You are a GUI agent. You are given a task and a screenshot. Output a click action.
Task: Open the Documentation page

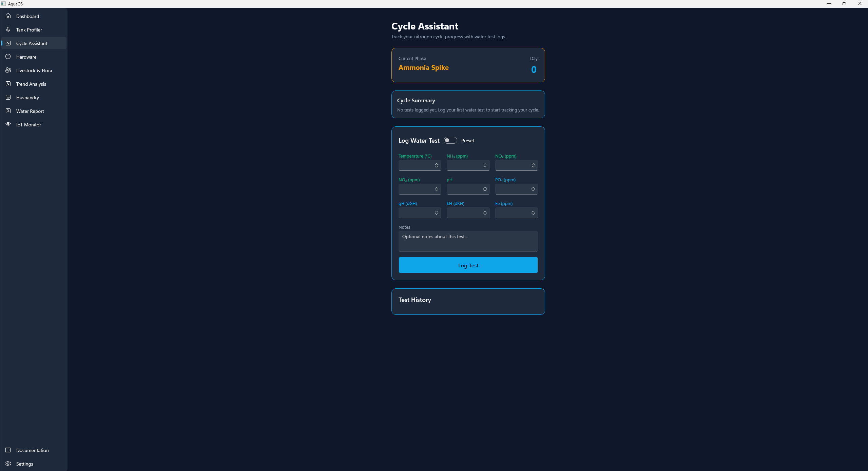coord(32,450)
